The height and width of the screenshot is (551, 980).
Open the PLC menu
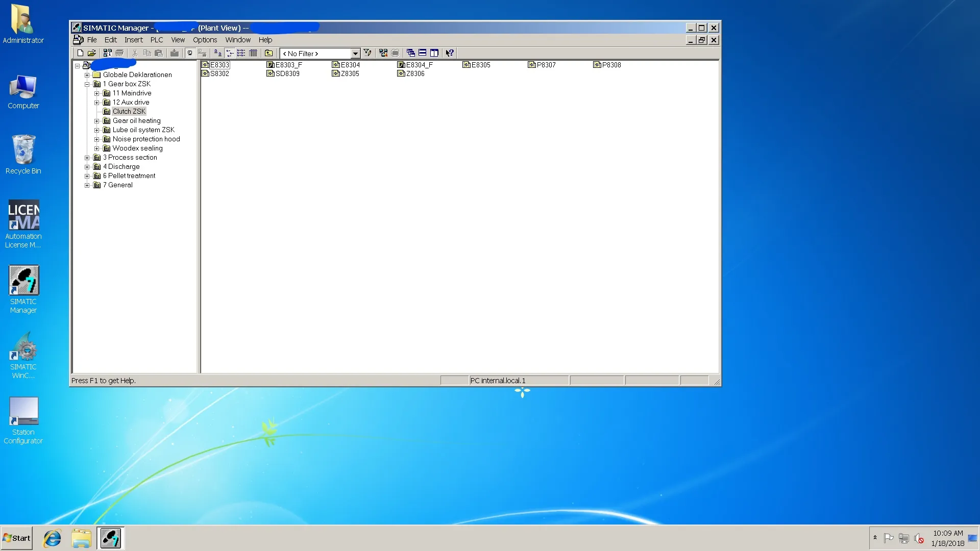point(157,40)
